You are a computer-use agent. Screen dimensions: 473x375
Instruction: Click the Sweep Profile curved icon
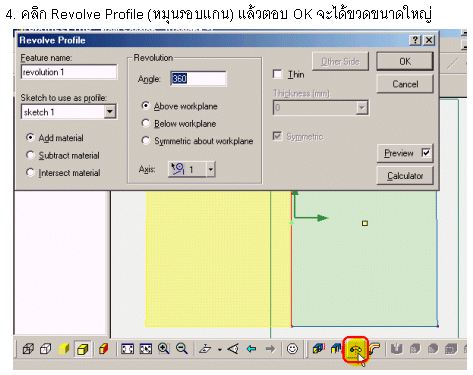pos(375,349)
